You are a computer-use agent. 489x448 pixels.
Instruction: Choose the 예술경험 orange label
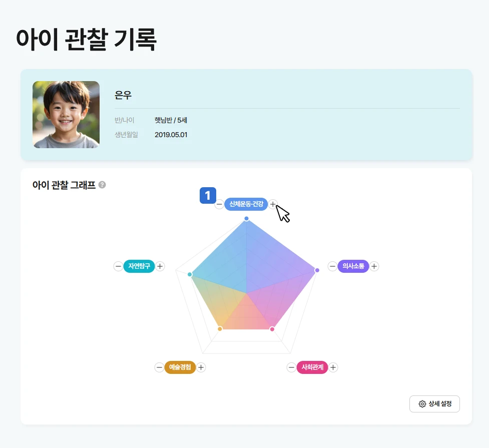pyautogui.click(x=180, y=367)
